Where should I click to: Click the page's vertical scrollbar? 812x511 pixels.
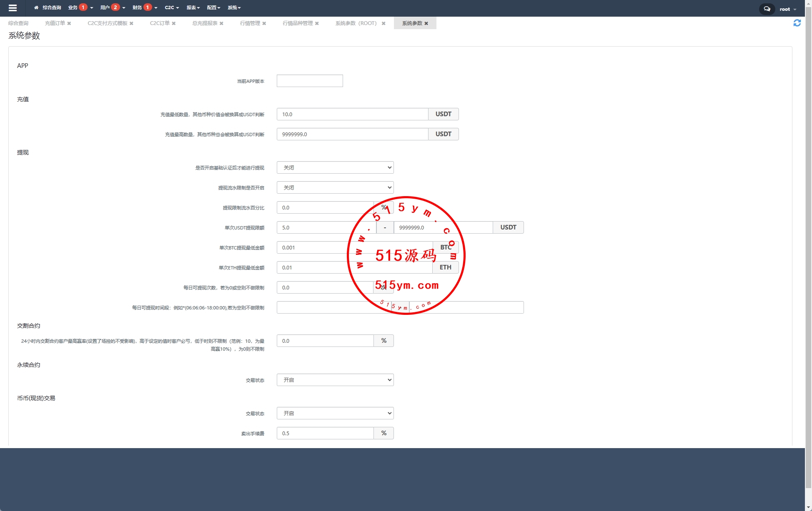[808, 250]
